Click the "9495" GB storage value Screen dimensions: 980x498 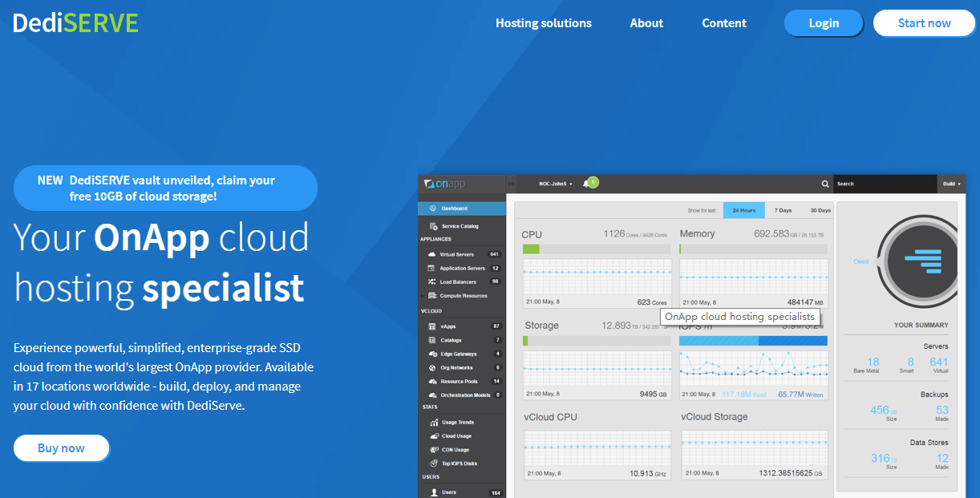pyautogui.click(x=647, y=395)
